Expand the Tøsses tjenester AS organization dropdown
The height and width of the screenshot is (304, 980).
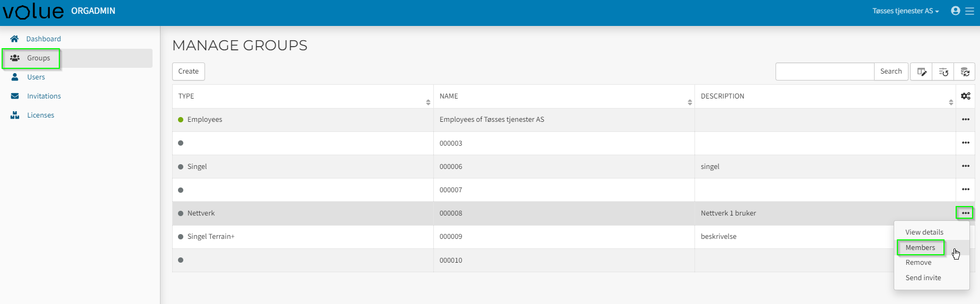pyautogui.click(x=905, y=11)
